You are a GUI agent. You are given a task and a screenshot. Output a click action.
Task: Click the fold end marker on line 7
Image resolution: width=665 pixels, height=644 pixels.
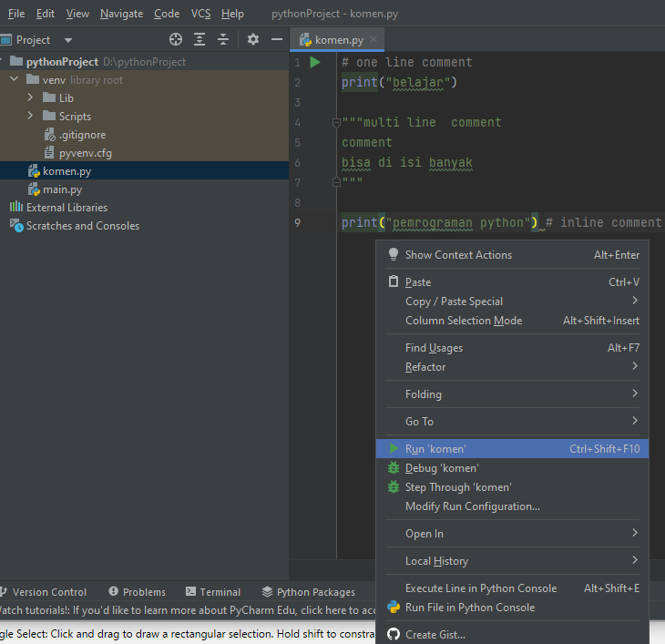coord(336,182)
